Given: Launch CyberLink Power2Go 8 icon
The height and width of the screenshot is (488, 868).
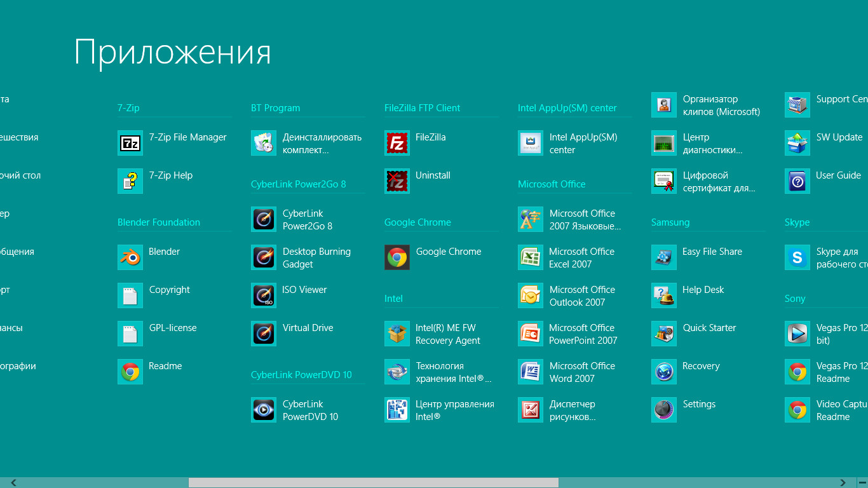Looking at the screenshot, I should 264,219.
